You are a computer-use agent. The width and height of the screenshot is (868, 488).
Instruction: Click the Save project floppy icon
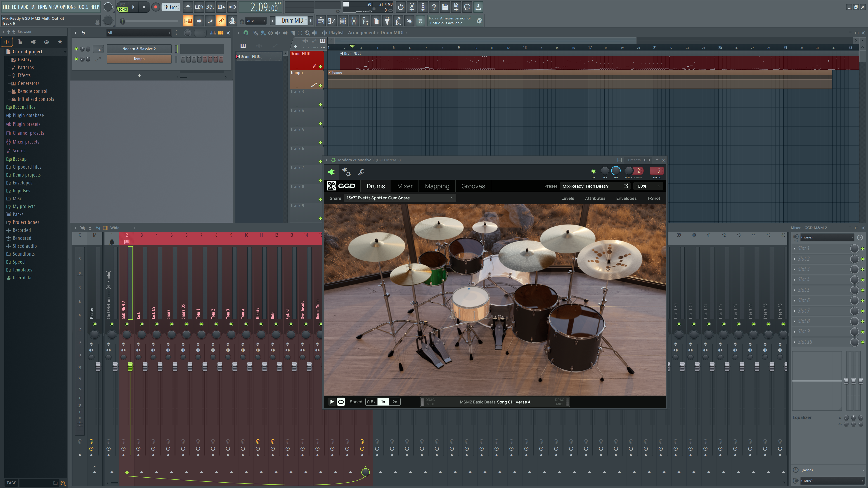[445, 7]
